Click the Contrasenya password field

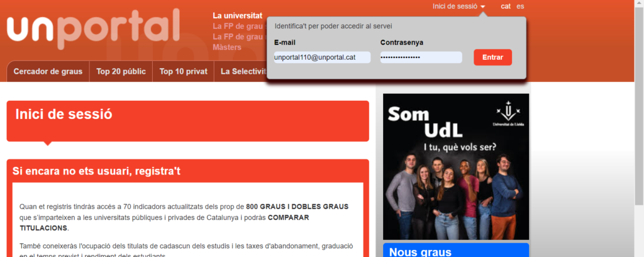pyautogui.click(x=420, y=57)
